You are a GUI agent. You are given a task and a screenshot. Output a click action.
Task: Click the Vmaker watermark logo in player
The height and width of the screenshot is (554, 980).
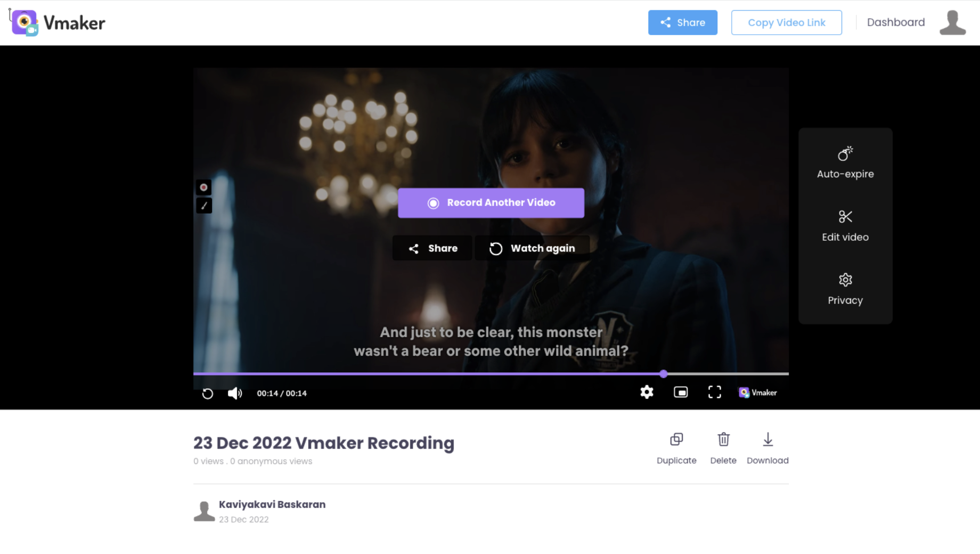[757, 393]
